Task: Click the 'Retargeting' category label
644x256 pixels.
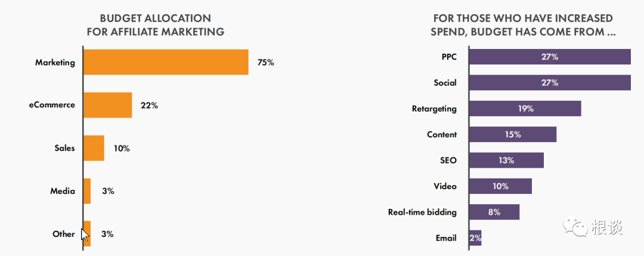Action: click(x=434, y=109)
